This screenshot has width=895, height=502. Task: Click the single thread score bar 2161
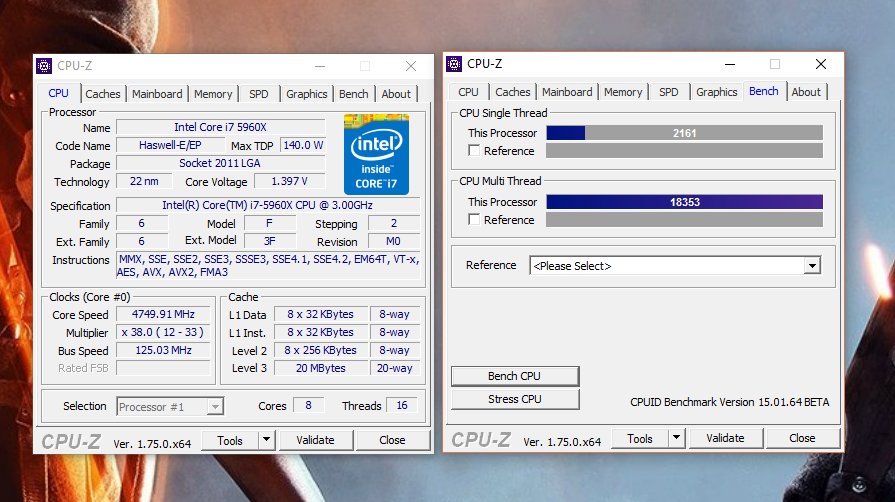[684, 133]
